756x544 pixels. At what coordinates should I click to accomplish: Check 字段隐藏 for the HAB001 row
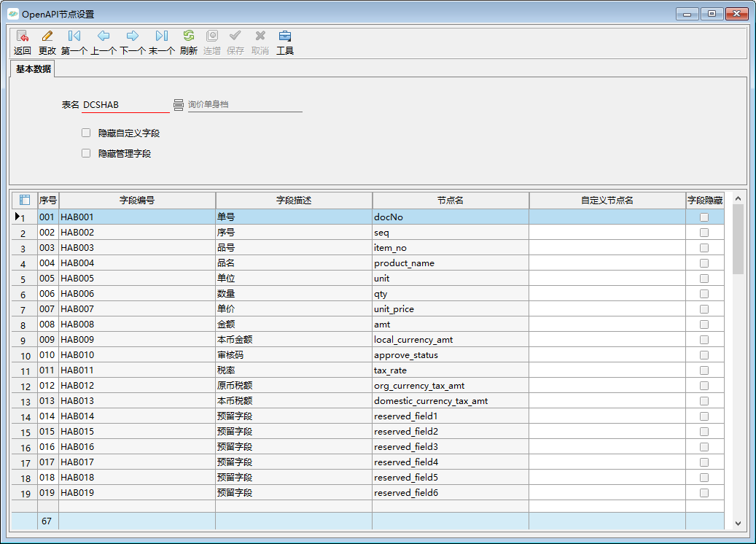coord(704,217)
